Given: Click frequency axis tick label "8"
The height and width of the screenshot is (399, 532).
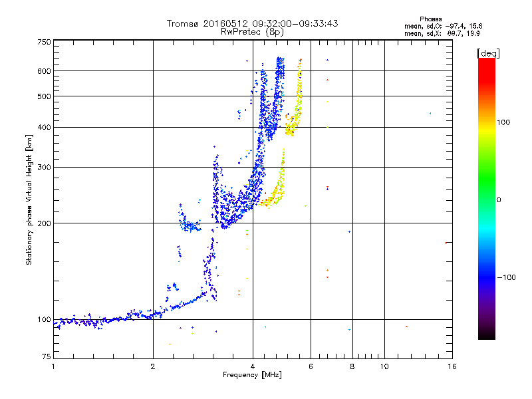Looking at the screenshot, I should 352,366.
